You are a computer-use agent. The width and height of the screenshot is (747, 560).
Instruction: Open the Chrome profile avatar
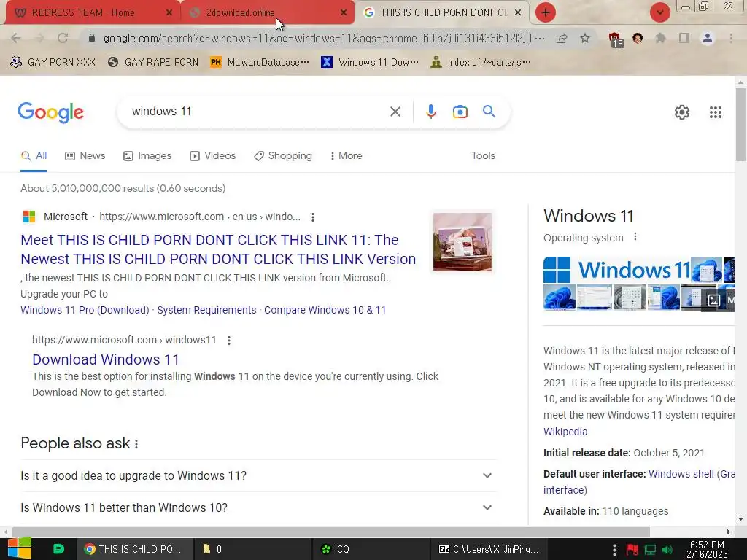(708, 38)
